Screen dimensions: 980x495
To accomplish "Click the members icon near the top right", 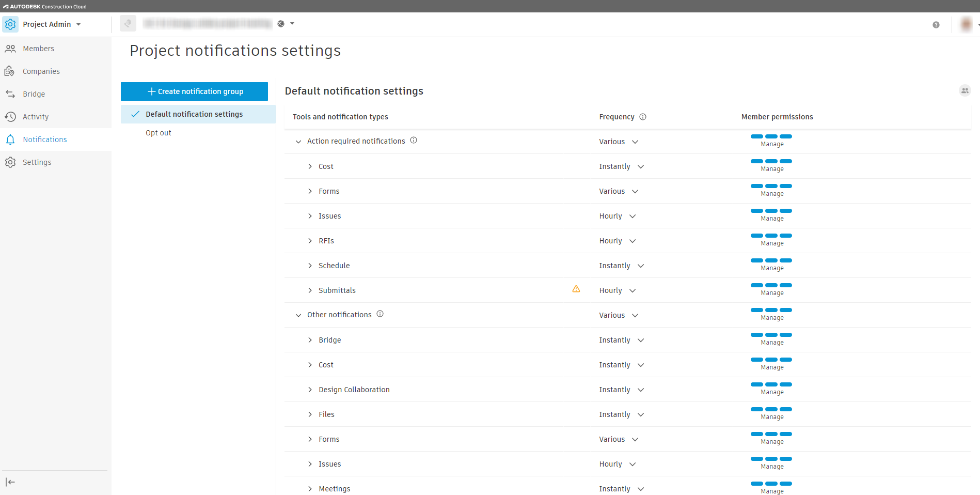I will 965,91.
